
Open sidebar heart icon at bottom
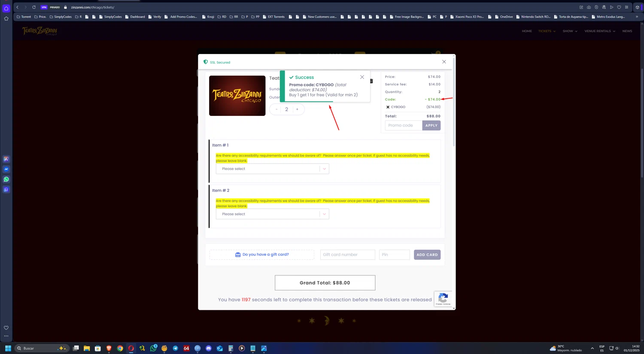click(x=6, y=328)
